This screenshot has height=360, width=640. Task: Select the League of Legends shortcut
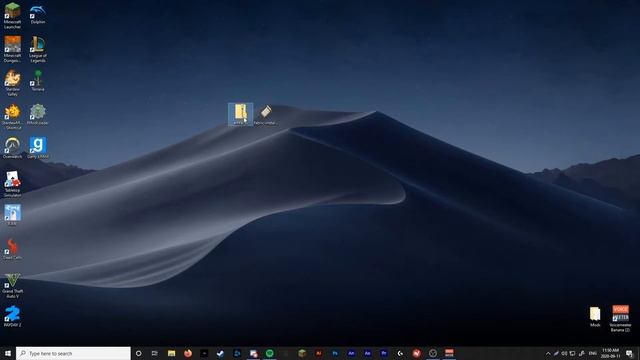tap(38, 49)
